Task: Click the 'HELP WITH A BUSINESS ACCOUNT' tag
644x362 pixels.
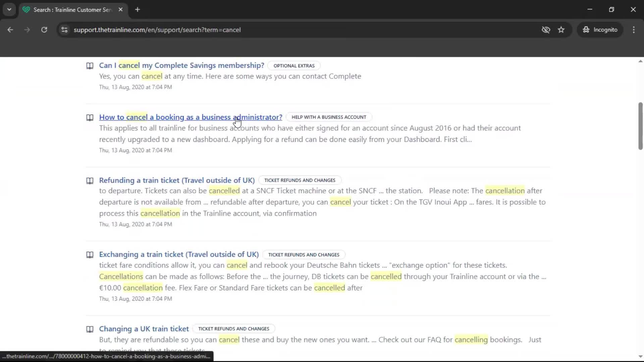Action: pyautogui.click(x=329, y=117)
